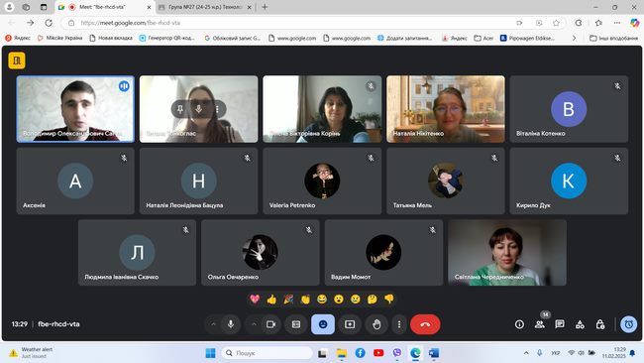Open the Activities shapes icon
Screen dimensions: 644x363
coord(580,324)
